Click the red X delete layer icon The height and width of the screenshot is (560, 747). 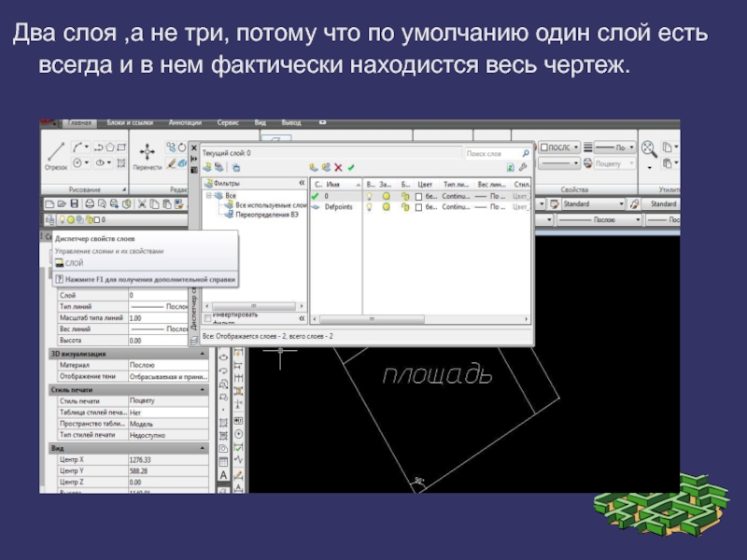click(x=338, y=167)
